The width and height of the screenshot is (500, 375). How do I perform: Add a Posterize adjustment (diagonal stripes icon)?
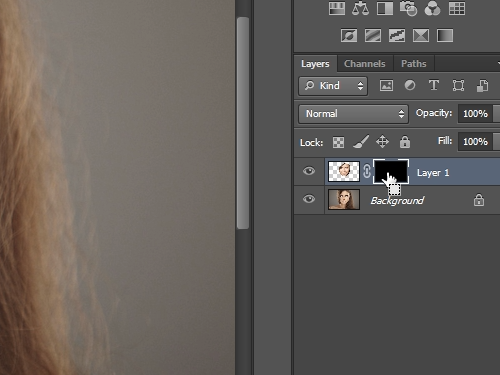pos(373,35)
